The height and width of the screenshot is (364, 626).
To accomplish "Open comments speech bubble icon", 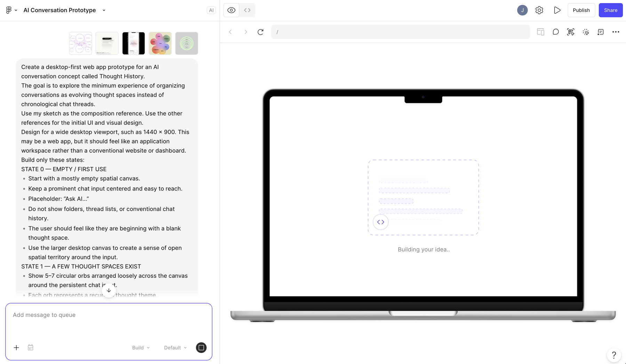I will click(555, 32).
